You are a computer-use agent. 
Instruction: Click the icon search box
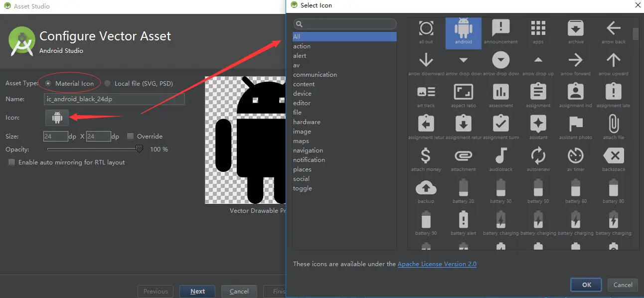point(345,24)
